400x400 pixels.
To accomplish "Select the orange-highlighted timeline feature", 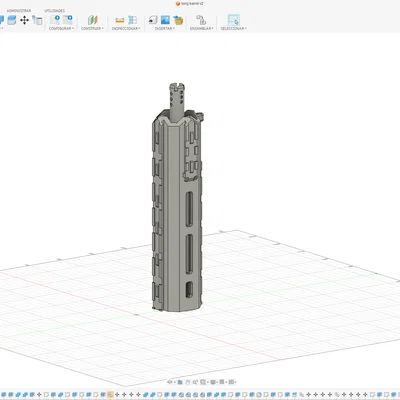I will (110, 395).
